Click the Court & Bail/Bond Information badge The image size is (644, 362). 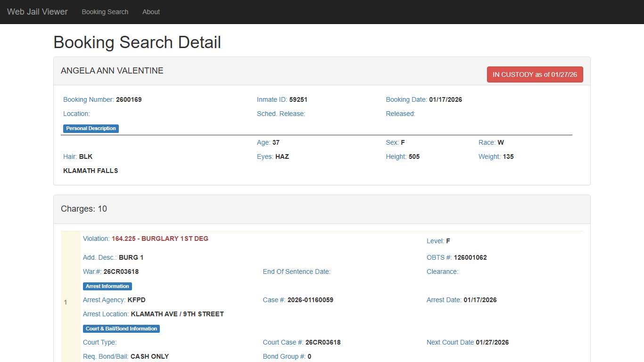tap(121, 329)
